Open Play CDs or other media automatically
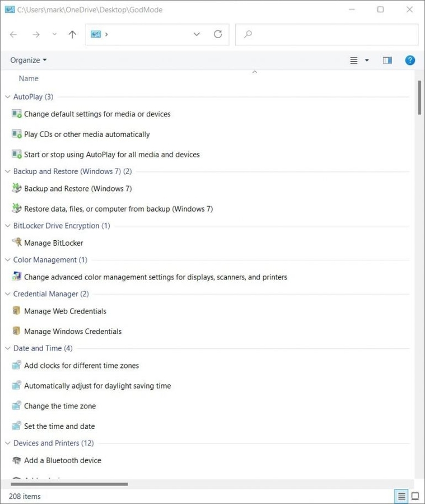 pos(87,134)
